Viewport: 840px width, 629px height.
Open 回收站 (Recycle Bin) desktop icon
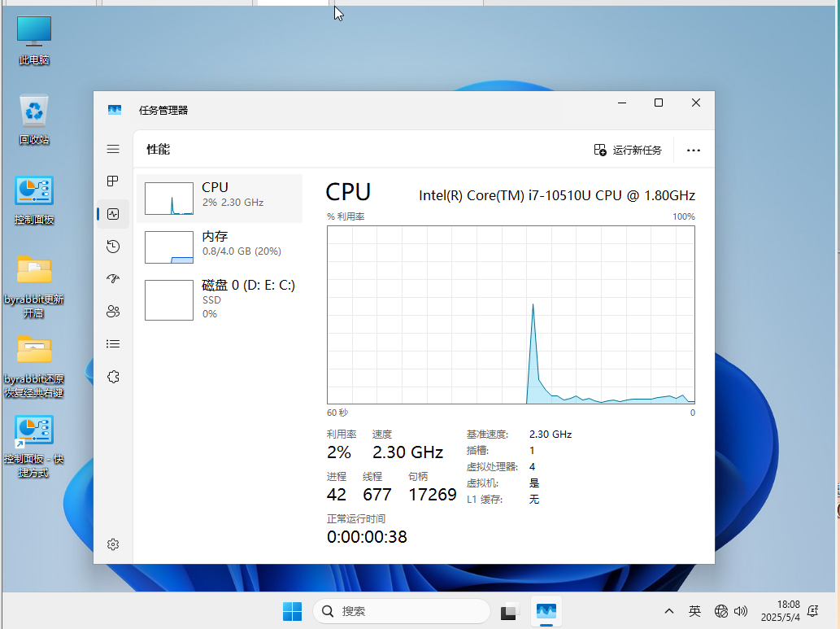(34, 120)
